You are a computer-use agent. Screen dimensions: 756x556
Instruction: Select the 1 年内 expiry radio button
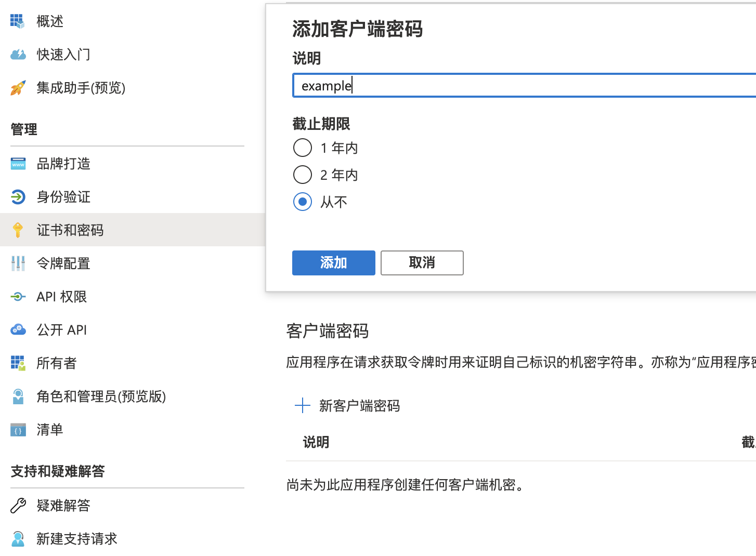pyautogui.click(x=303, y=148)
